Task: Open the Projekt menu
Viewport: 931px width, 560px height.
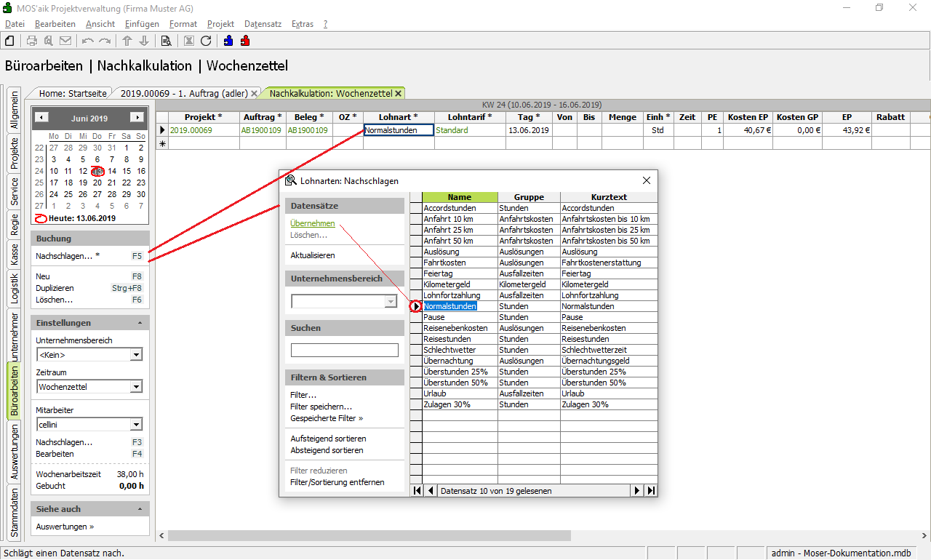Action: click(x=220, y=24)
